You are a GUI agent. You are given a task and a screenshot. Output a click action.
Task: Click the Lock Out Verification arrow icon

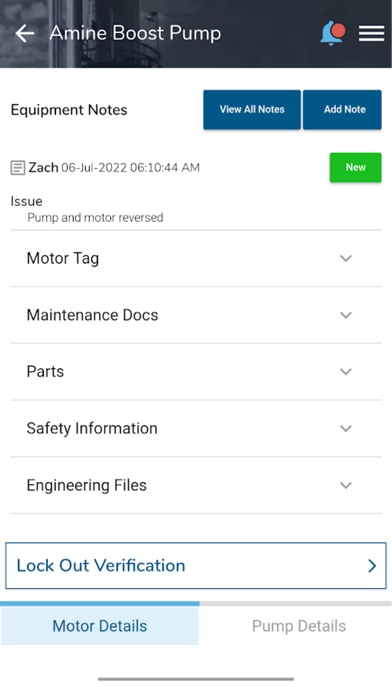[x=372, y=566]
